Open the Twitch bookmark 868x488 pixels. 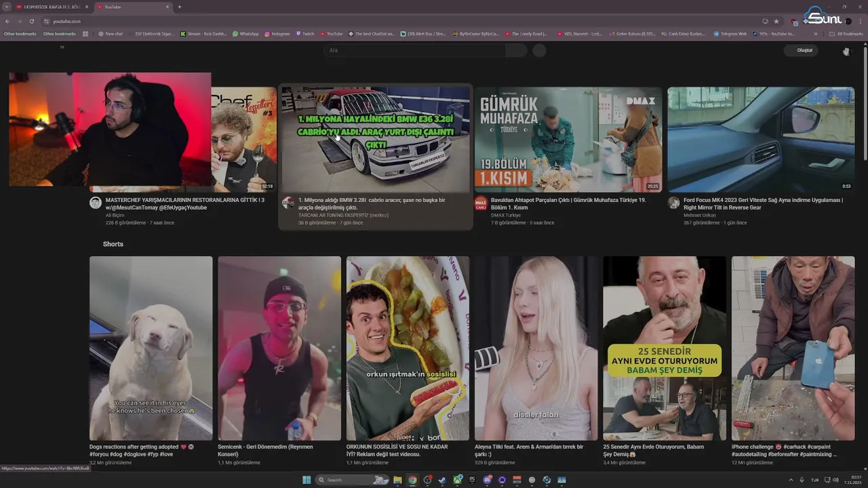[304, 33]
